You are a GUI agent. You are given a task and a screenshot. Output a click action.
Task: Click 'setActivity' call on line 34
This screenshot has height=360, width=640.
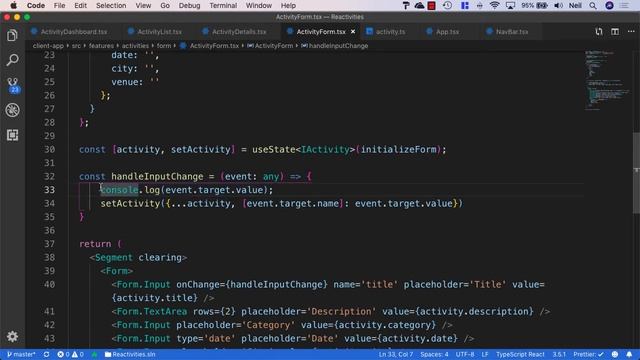pyautogui.click(x=130, y=203)
